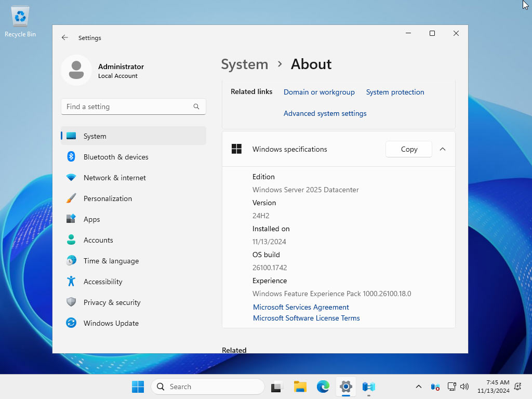The height and width of the screenshot is (399, 532).
Task: Open Windows Update settings
Action: pyautogui.click(x=134, y=323)
